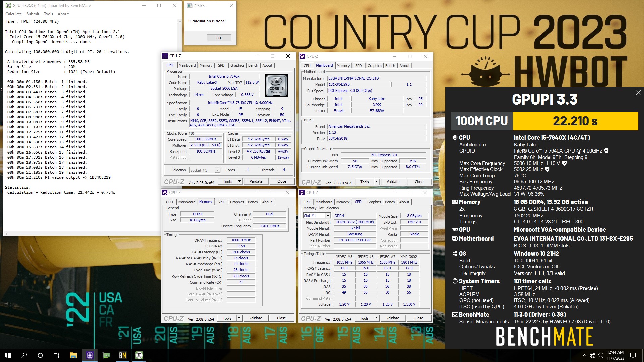Screen dimensions: 644x362
Task: Expand Tools dropdown arrow in CPU window
Action: 239,181
